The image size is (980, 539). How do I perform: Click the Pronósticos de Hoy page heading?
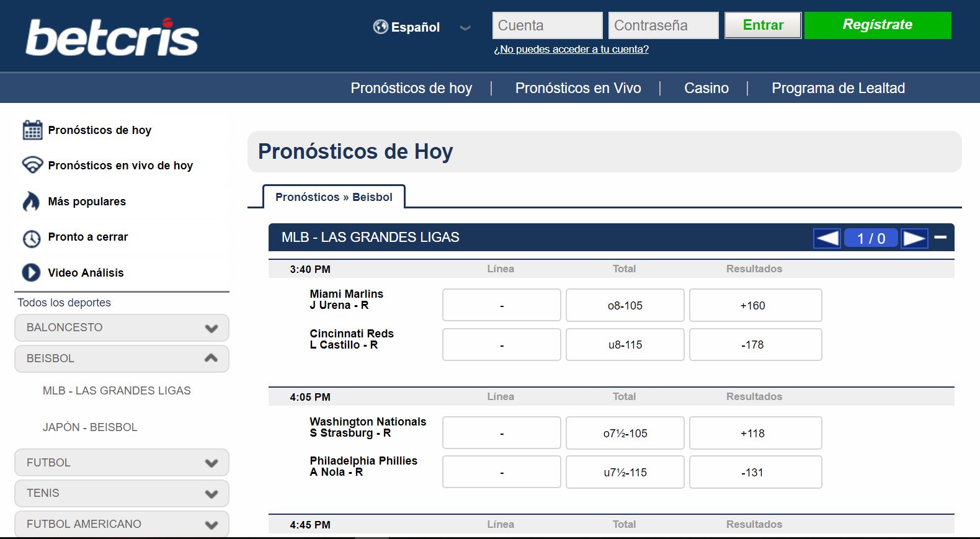click(x=355, y=151)
